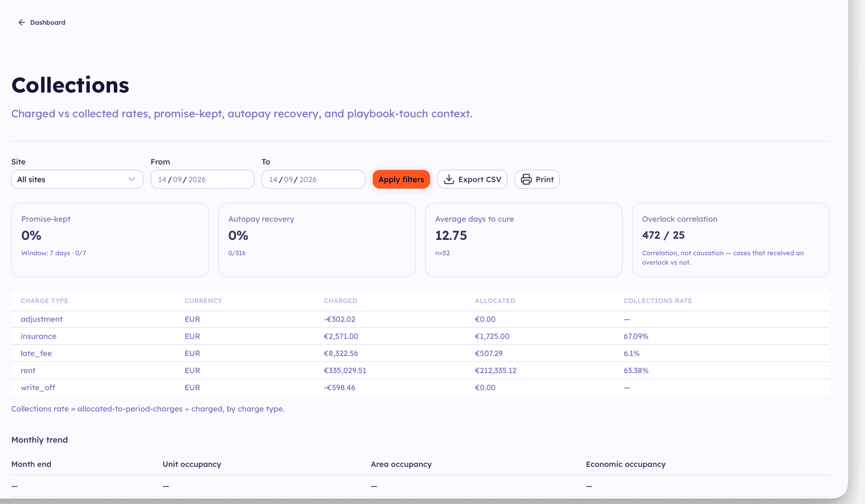Image resolution: width=865 pixels, height=504 pixels.
Task: Go back via the Dashboard link
Action: pyautogui.click(x=42, y=23)
